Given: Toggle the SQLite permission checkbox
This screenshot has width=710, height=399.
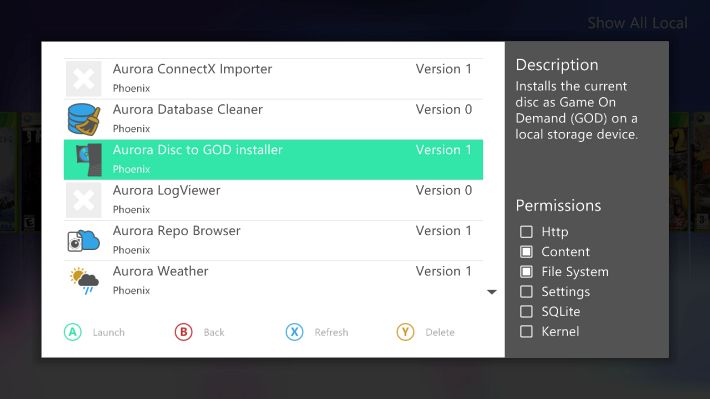Looking at the screenshot, I should tap(526, 311).
